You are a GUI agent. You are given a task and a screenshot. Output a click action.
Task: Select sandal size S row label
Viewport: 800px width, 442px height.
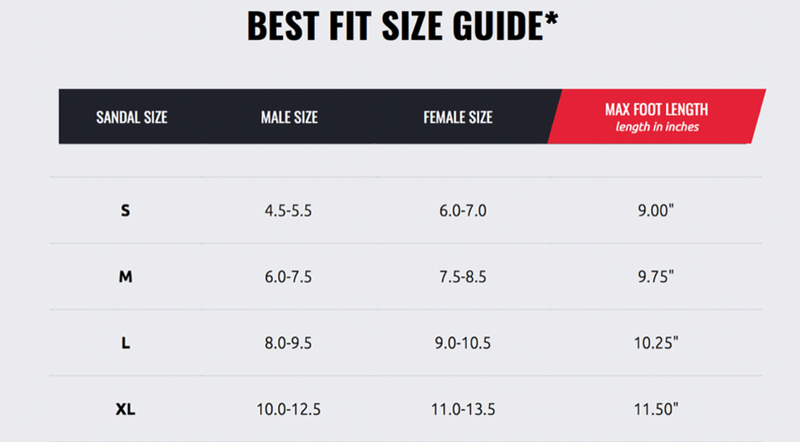click(x=126, y=210)
